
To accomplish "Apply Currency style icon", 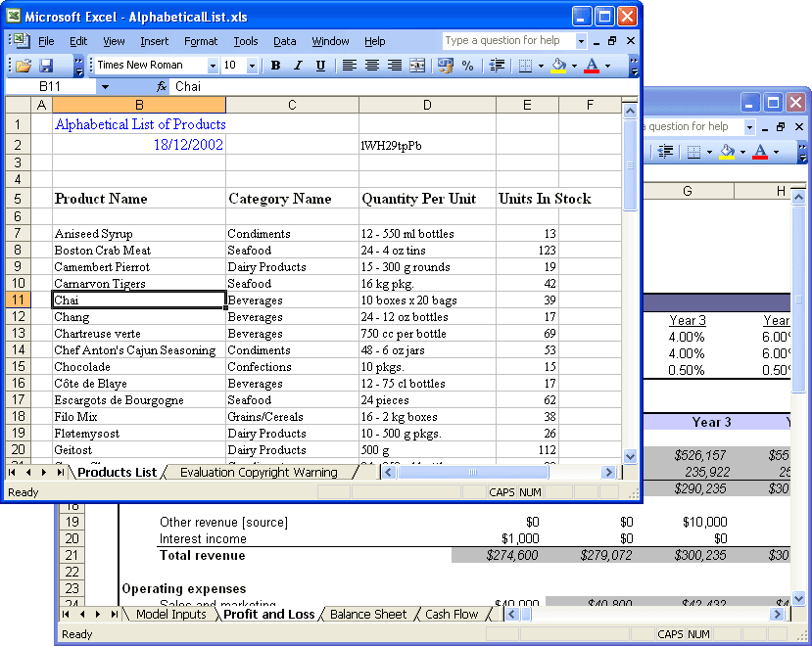I will pos(446,66).
